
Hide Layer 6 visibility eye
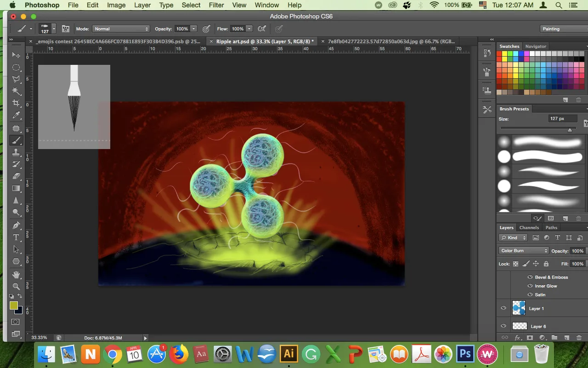click(503, 326)
